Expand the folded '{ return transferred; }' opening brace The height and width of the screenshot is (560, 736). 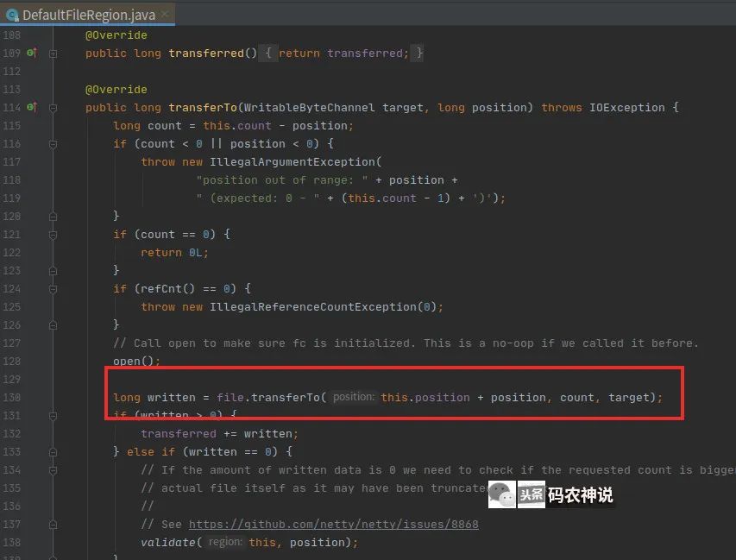pyautogui.click(x=268, y=53)
